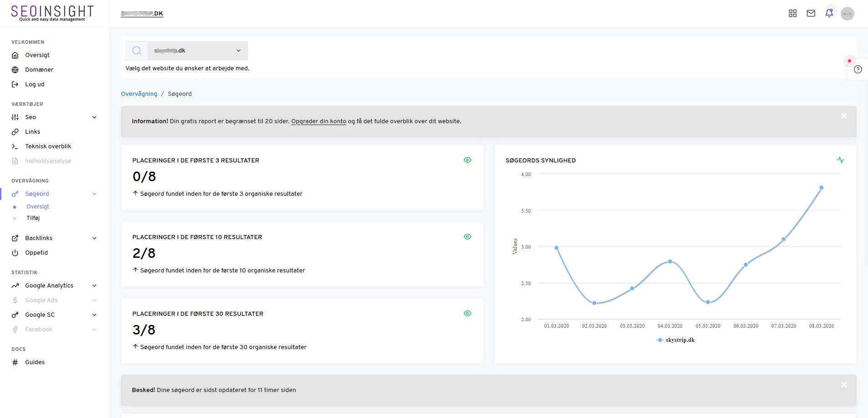Image resolution: width=868 pixels, height=418 pixels.
Task: Expand the Google Analytics menu
Action: [49, 285]
